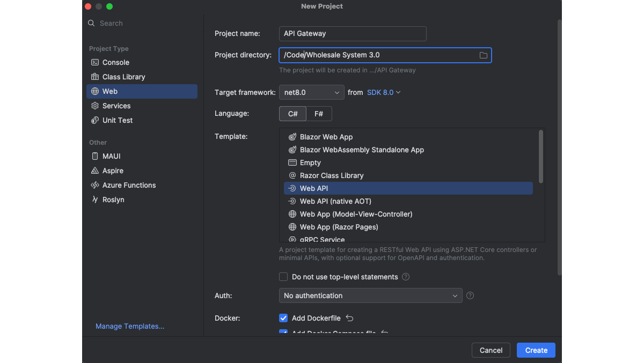Select Web App (Model-View-Controller) template icon
Screen dimensions: 644x363
click(x=292, y=214)
